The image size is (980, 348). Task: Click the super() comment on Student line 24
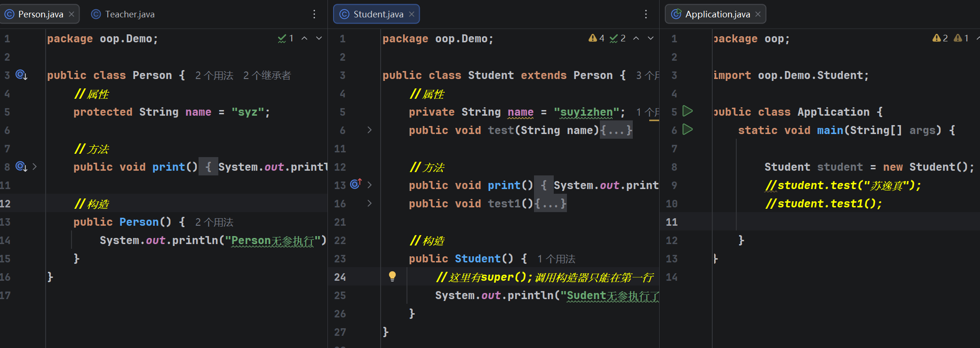545,277
